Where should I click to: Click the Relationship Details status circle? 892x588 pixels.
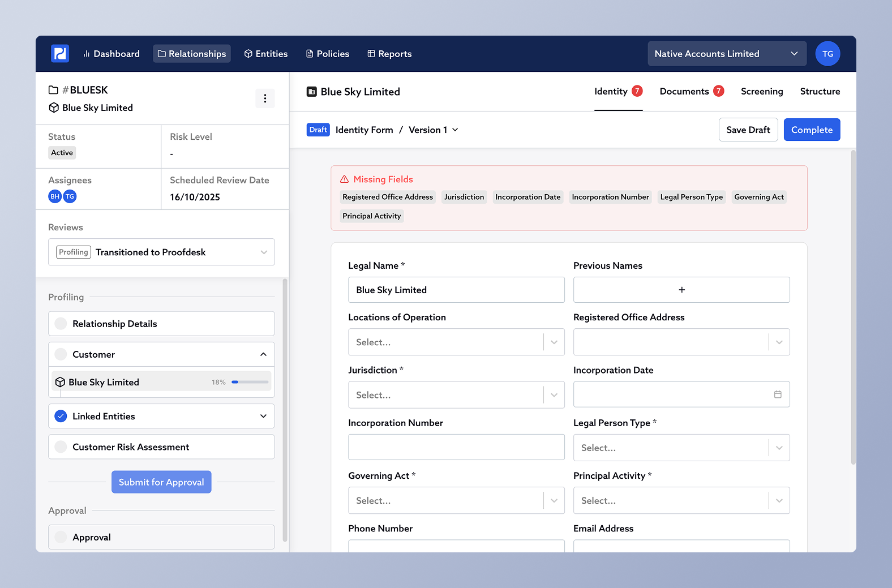pyautogui.click(x=61, y=324)
